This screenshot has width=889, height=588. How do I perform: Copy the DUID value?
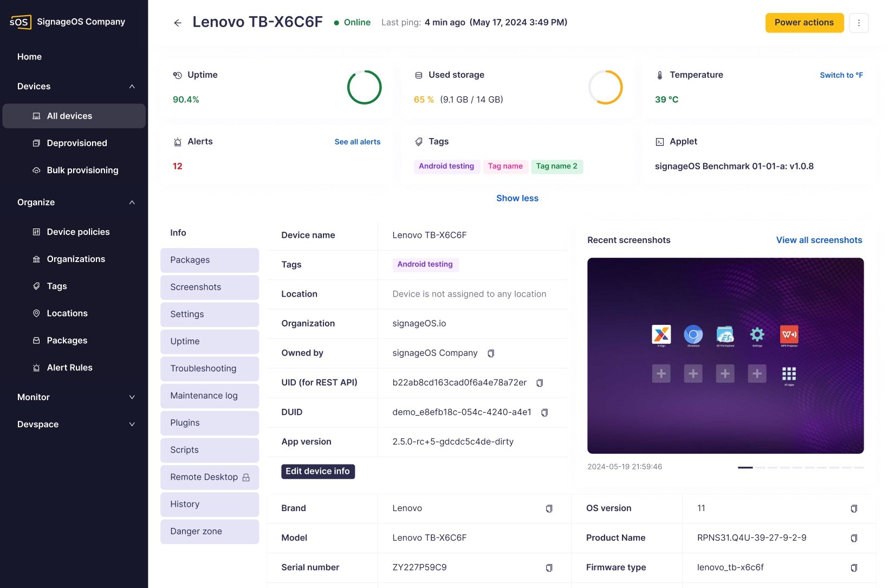click(x=544, y=413)
